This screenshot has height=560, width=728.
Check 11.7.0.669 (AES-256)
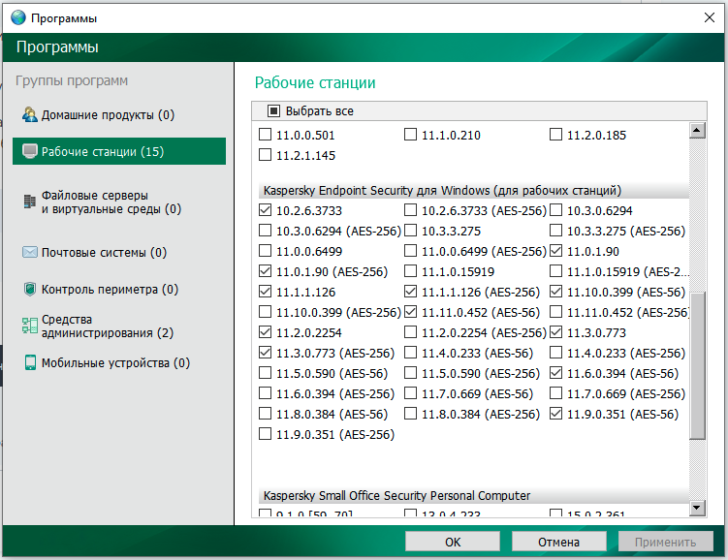click(x=555, y=393)
